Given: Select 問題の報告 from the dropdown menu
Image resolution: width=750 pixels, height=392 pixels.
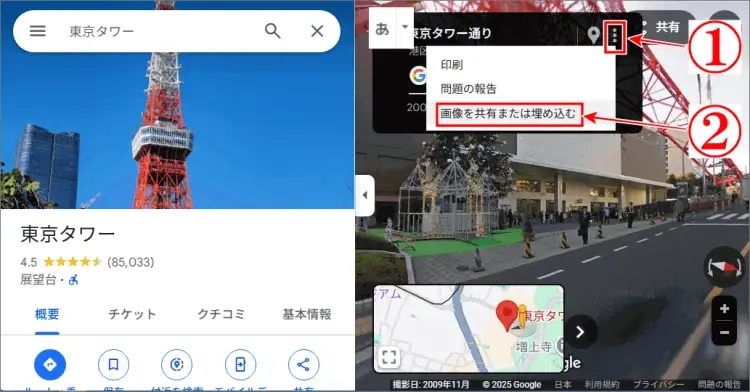Looking at the screenshot, I should coord(469,89).
